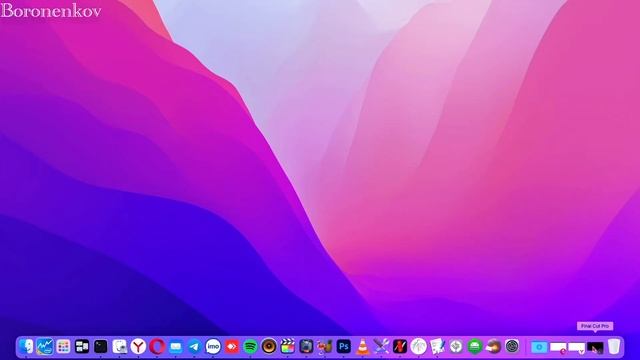Viewport: 640px width, 360px height.
Task: Open the Mail app in Dock
Action: click(176, 347)
